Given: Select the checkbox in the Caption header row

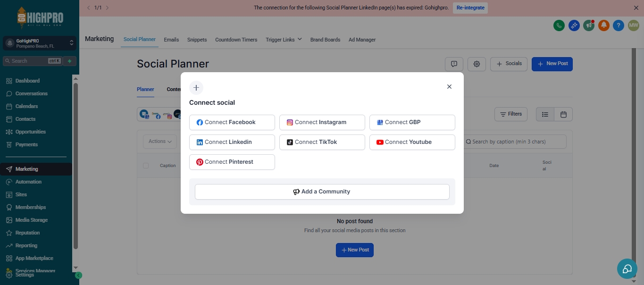Looking at the screenshot, I should [145, 165].
